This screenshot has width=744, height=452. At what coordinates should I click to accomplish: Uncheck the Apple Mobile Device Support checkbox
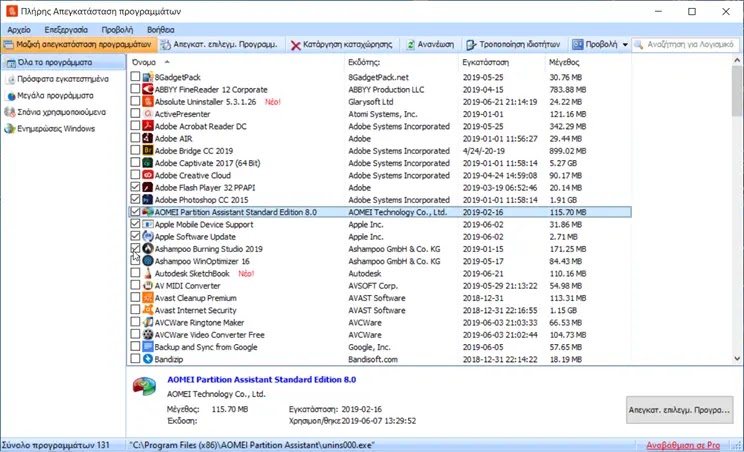[135, 224]
